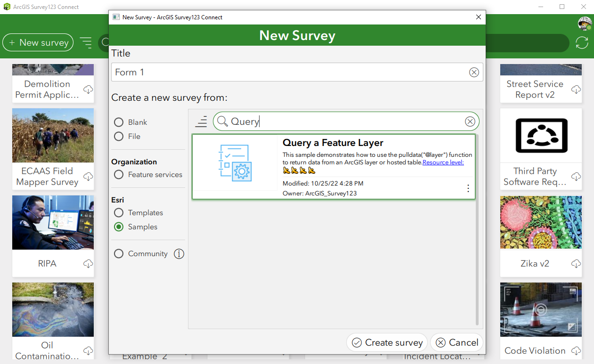Clear the search text using the X icon

point(470,121)
